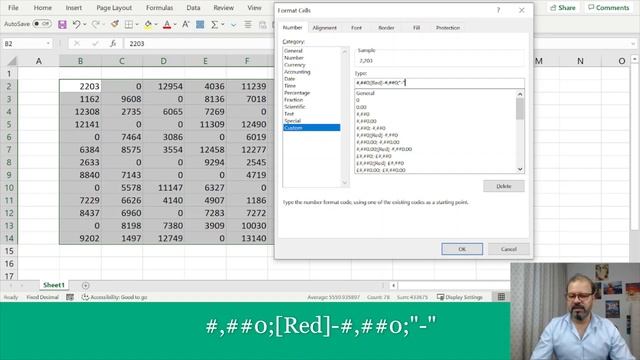Screen dimensions: 640x360
Task: Cancel formula entry with X icon
Action: [x=77, y=43]
